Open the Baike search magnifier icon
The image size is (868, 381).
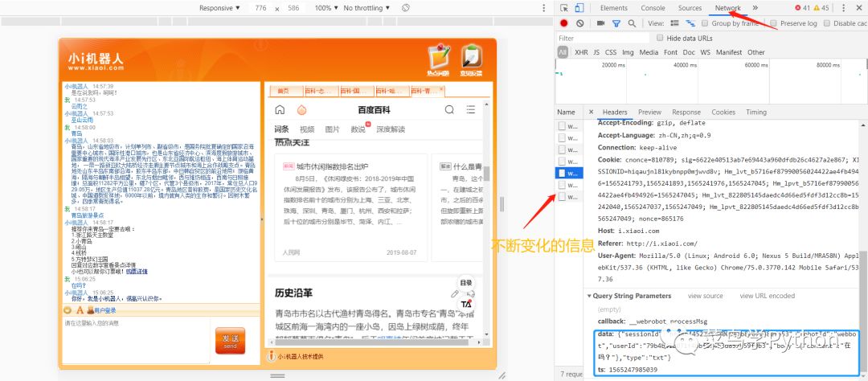point(449,109)
